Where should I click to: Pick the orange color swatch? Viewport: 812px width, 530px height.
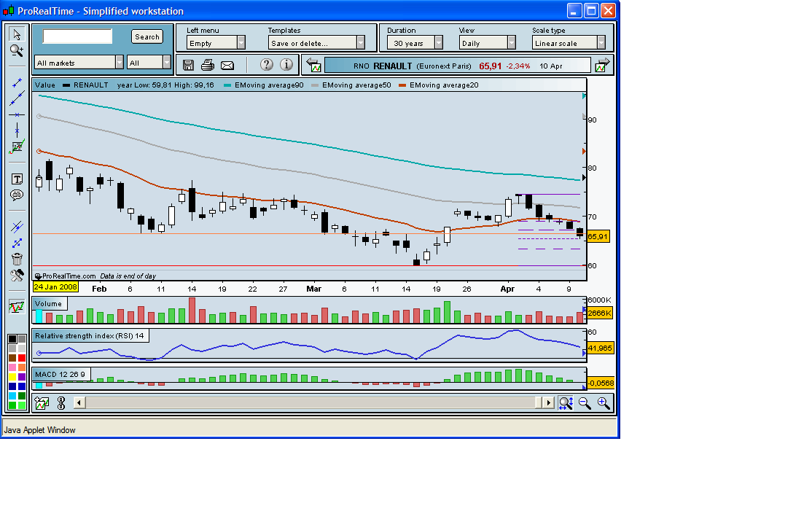pos(22,367)
